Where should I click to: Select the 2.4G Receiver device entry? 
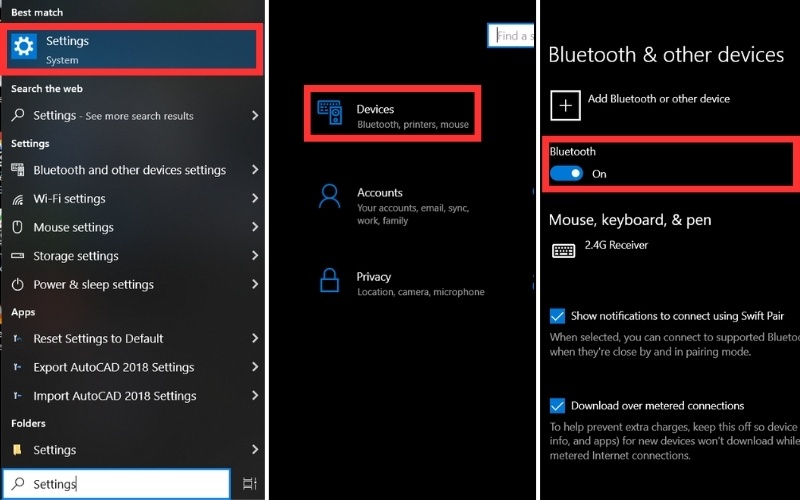click(x=600, y=250)
